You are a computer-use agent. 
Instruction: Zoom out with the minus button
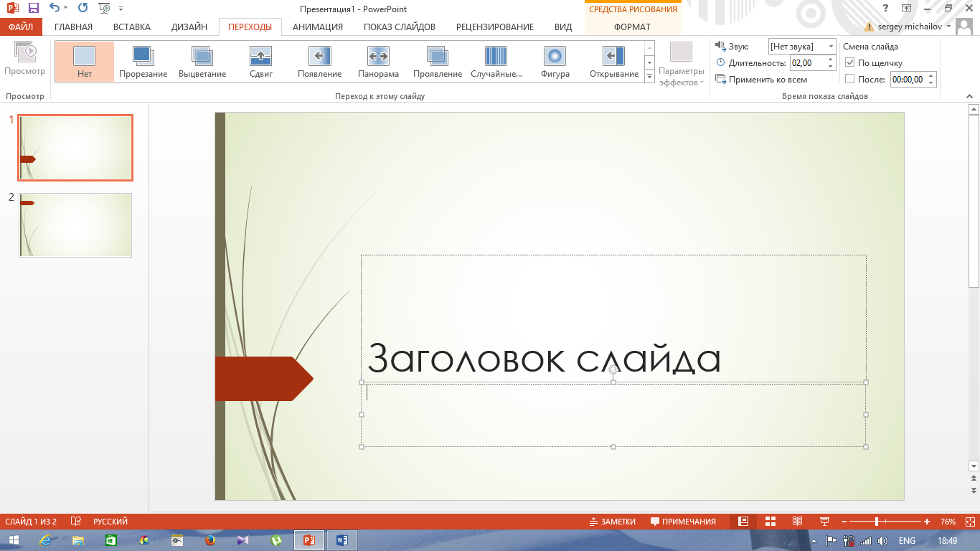(x=844, y=522)
